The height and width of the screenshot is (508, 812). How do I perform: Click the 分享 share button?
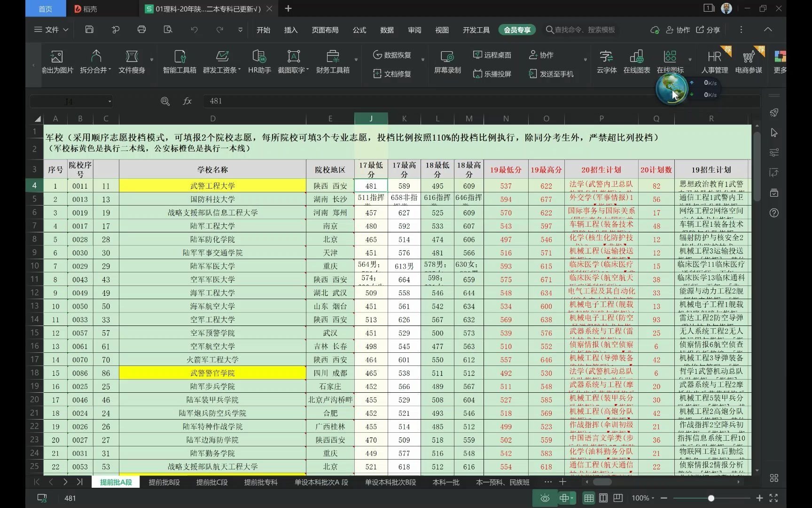coord(708,30)
